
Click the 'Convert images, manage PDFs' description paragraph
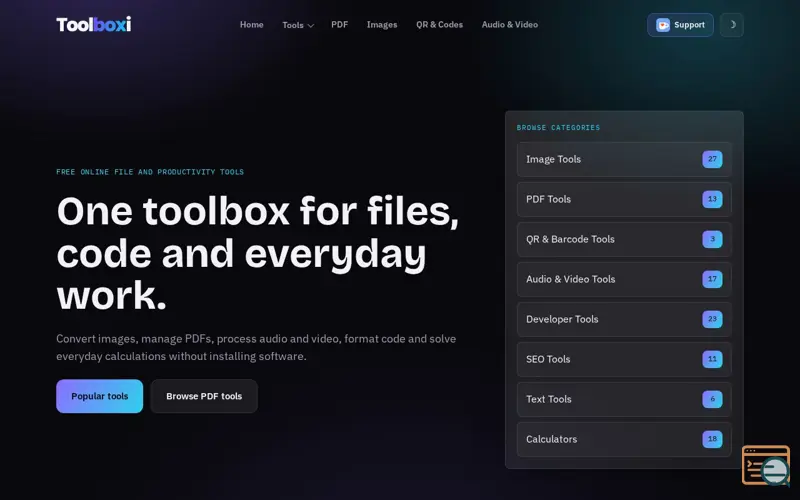tap(256, 347)
